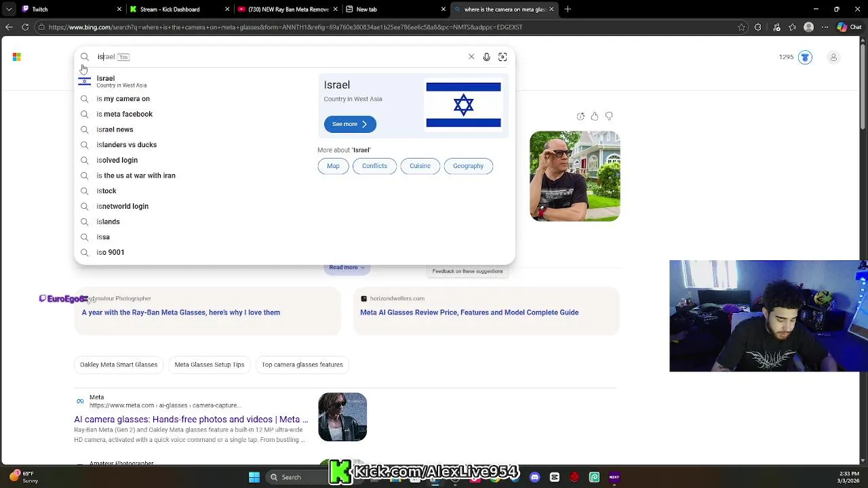Viewport: 868px width, 488px height.
Task: Click the share icon above the image
Action: (x=580, y=117)
